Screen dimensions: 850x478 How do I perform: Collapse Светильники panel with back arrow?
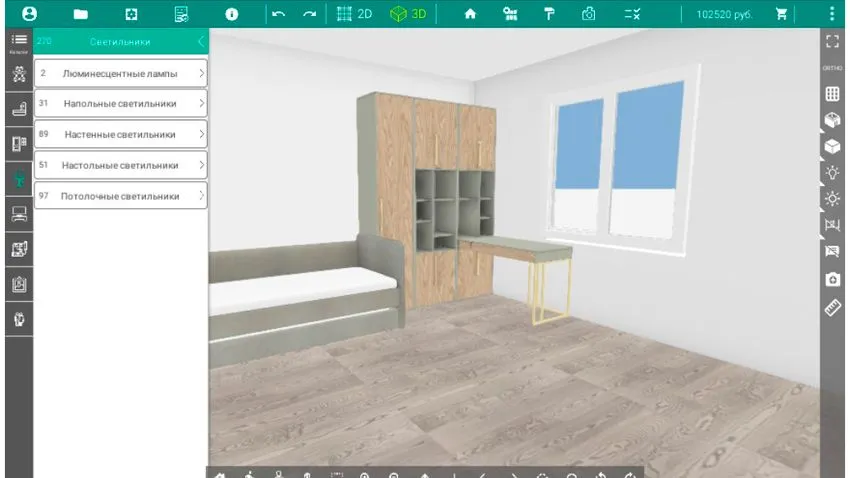click(x=200, y=41)
